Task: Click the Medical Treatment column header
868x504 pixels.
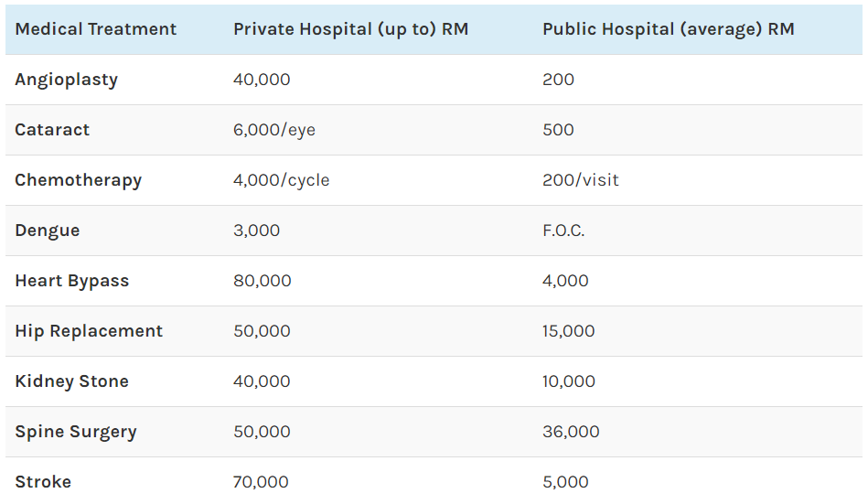Action: tap(95, 29)
